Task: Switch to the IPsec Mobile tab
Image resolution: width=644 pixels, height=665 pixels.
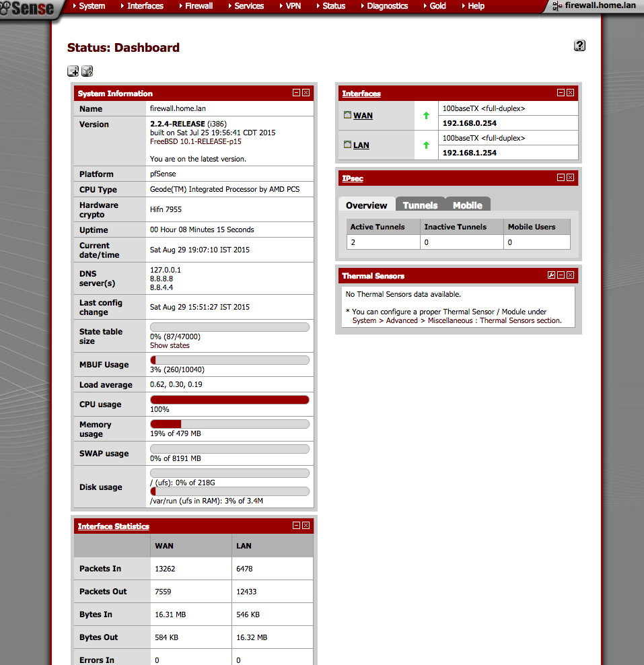Action: pyautogui.click(x=468, y=205)
